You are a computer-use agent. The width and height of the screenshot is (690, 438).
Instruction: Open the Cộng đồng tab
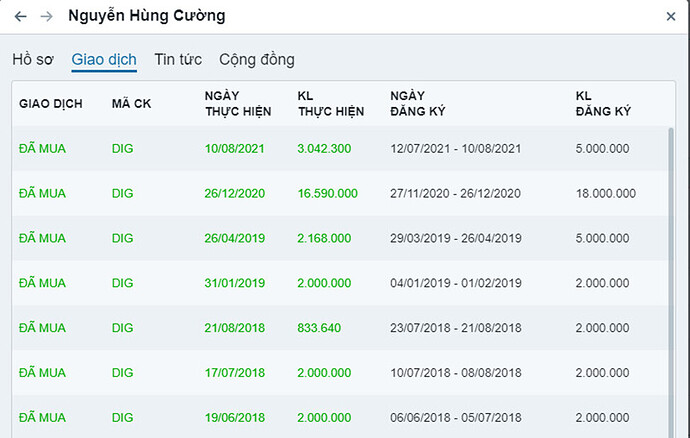coord(257,60)
